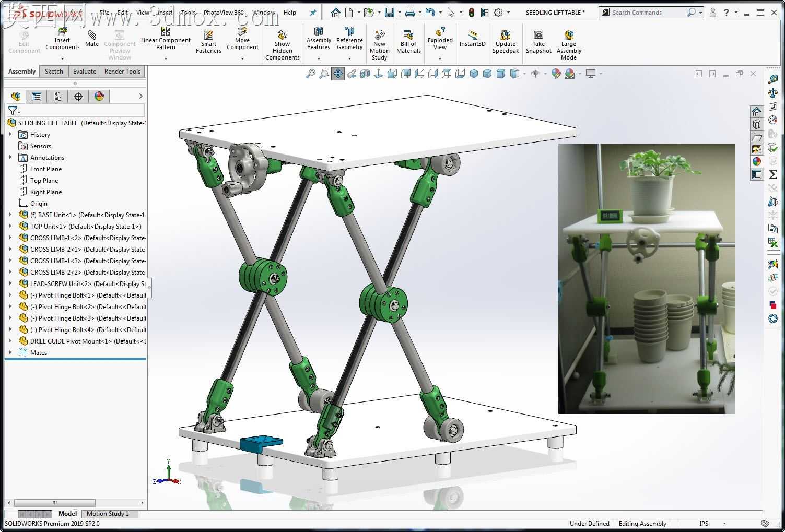Open the Options gear icon

[498, 13]
